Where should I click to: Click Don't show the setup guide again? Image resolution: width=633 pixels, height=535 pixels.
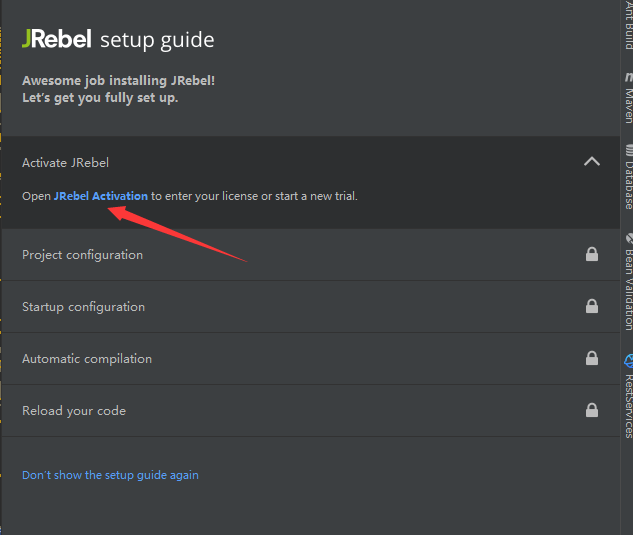click(110, 475)
